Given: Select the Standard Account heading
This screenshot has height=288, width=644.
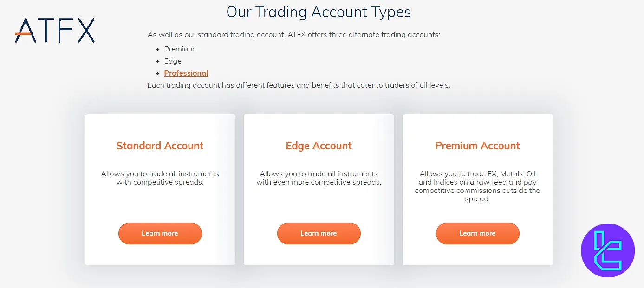Looking at the screenshot, I should coord(160,146).
